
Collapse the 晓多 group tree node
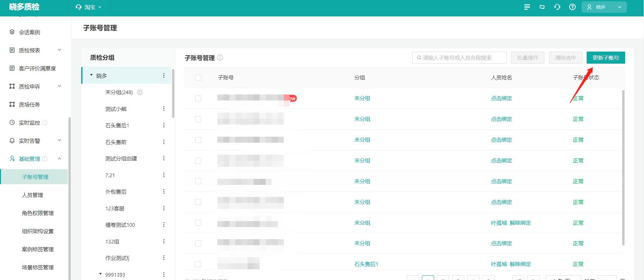(91, 75)
